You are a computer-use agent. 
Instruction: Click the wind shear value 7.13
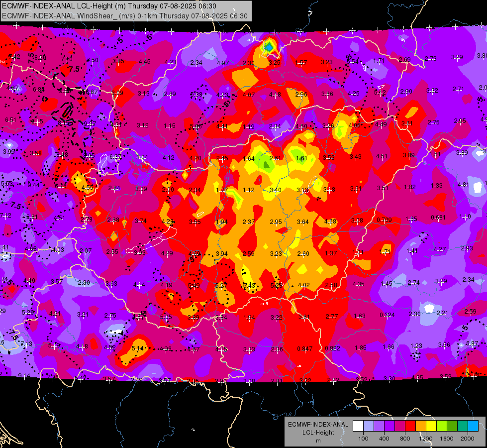click(x=26, y=344)
